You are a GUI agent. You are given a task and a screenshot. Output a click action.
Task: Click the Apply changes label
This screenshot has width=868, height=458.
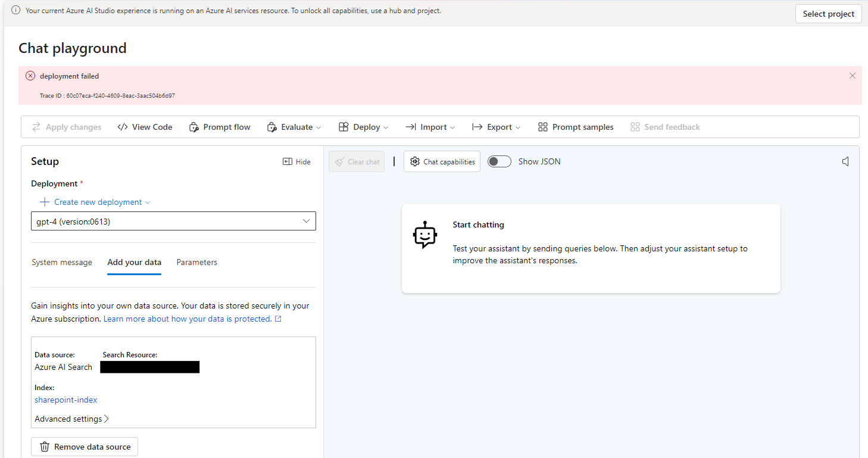point(74,127)
